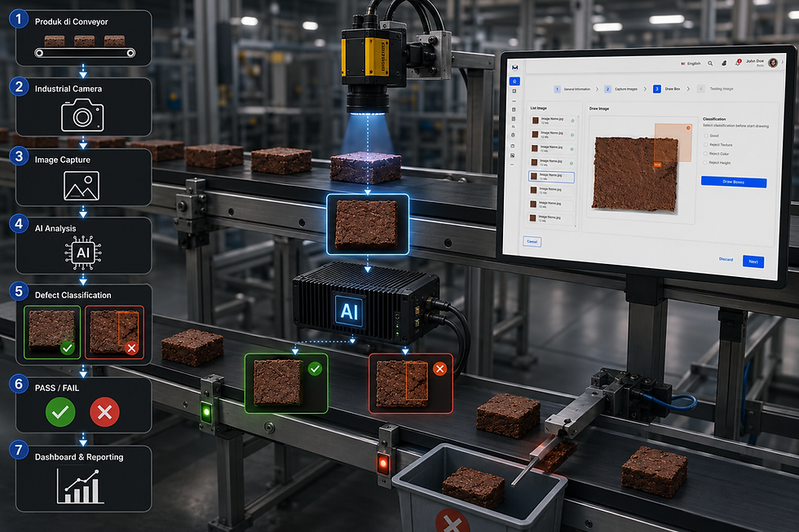This screenshot has height=532, width=799.
Task: Click the Classification heading text
Action: pyautogui.click(x=714, y=119)
